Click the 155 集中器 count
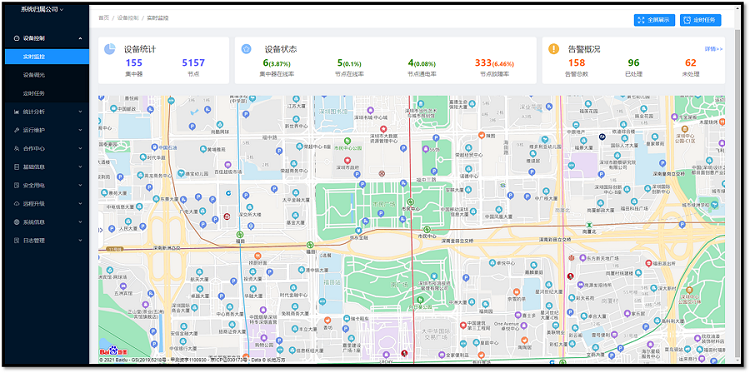750x373 pixels. point(134,63)
